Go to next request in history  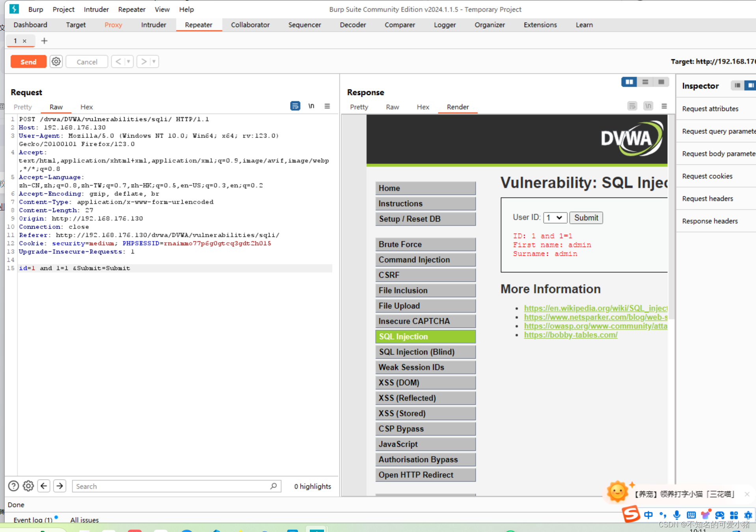(144, 61)
